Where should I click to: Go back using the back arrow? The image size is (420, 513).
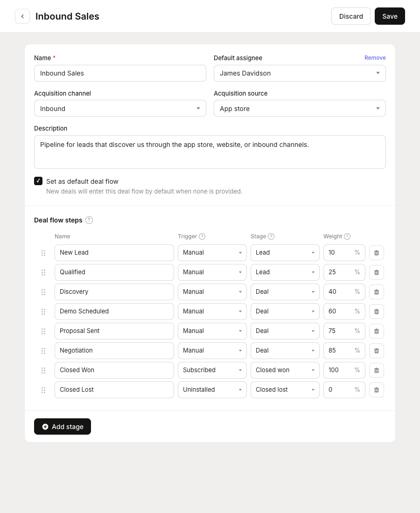coord(22,16)
